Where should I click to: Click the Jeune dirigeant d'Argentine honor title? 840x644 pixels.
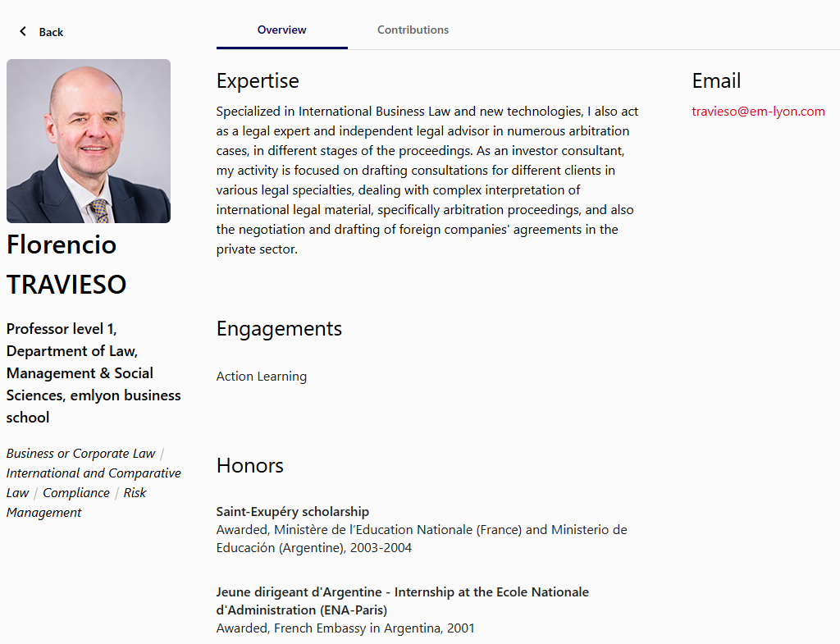[402, 601]
